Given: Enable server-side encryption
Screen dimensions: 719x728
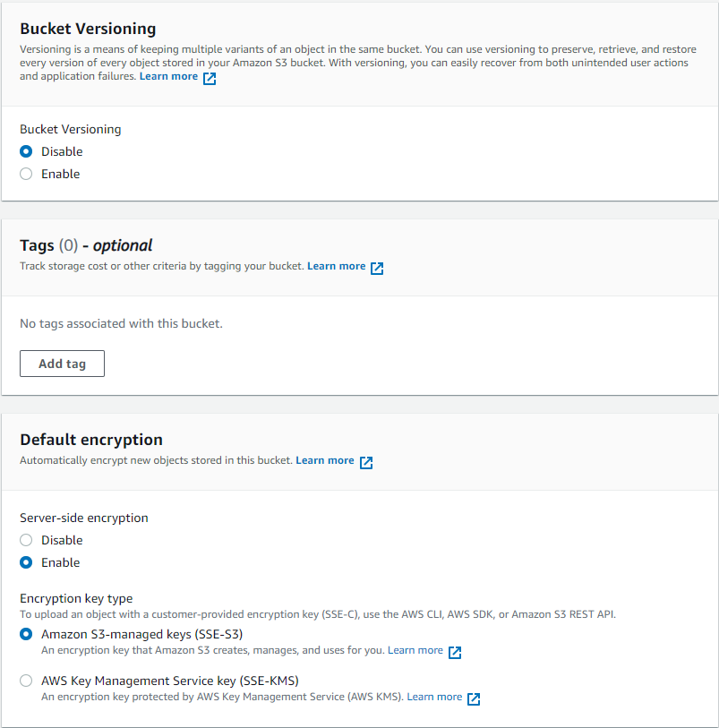Looking at the screenshot, I should (x=25, y=562).
